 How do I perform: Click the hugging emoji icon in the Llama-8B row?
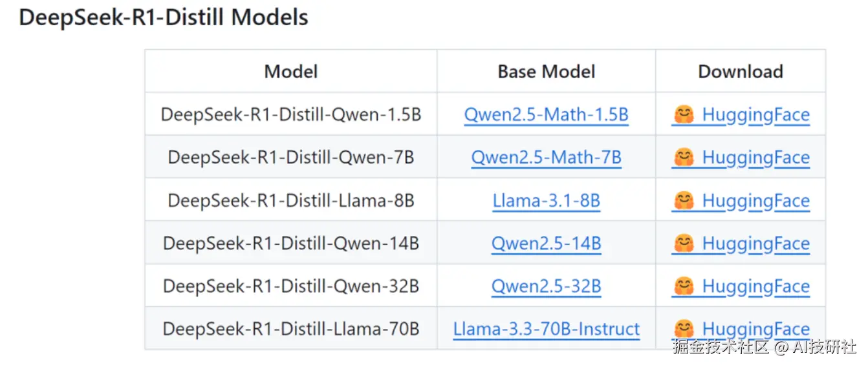[x=684, y=201]
